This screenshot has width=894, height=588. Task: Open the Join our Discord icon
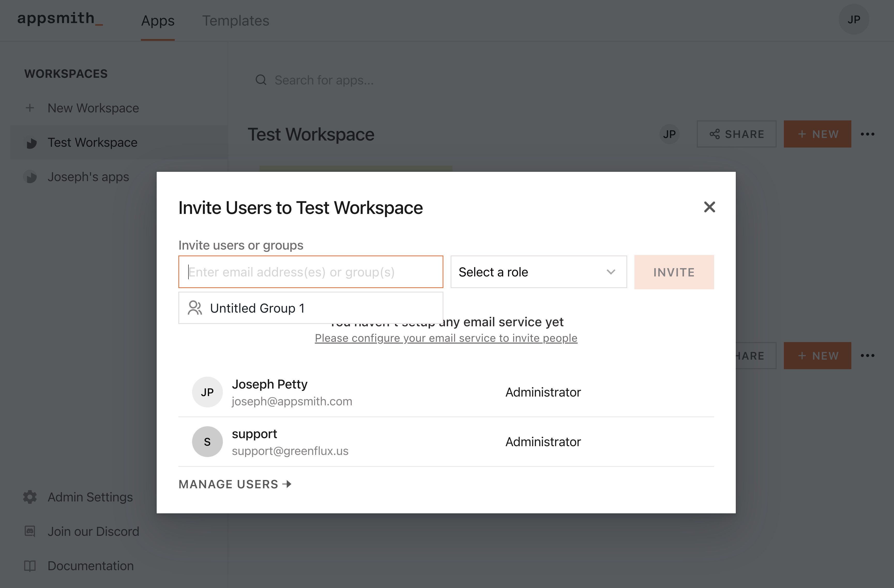pos(30,531)
